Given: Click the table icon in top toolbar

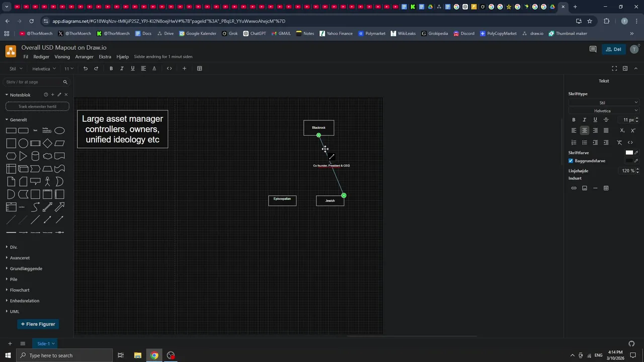Looking at the screenshot, I should point(199,68).
